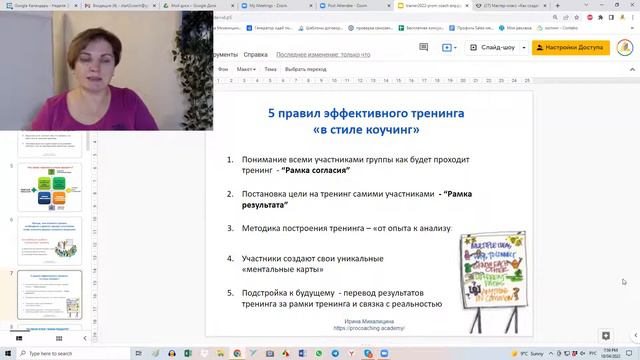Expand the dropdown beside the present-to-meeting icon

click(x=455, y=48)
